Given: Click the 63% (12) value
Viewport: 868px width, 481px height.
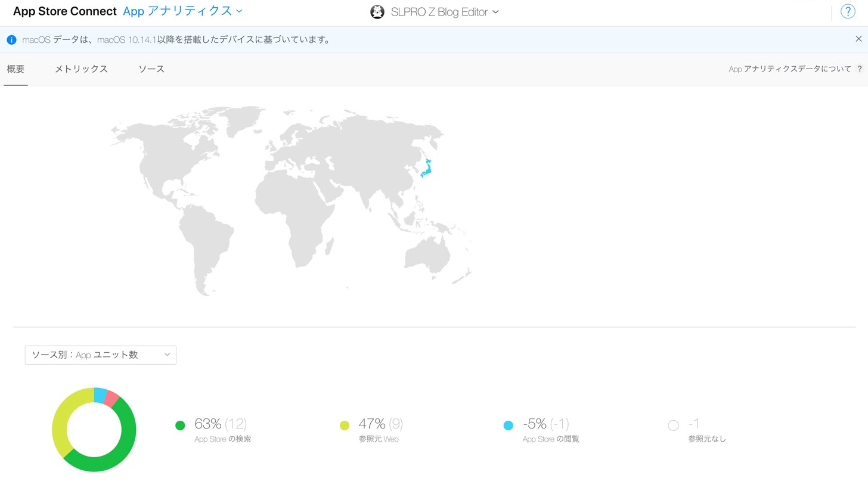Looking at the screenshot, I should click(x=221, y=424).
